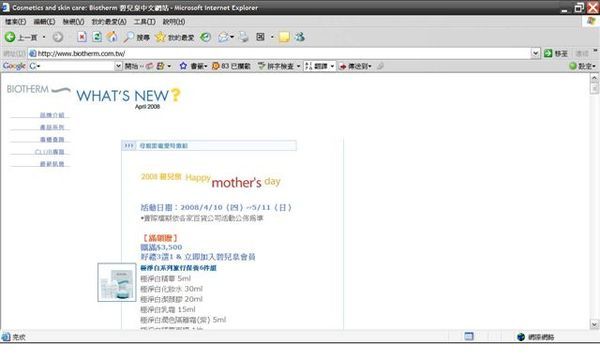Expand the Edit button dropdown arrow

tap(272, 37)
